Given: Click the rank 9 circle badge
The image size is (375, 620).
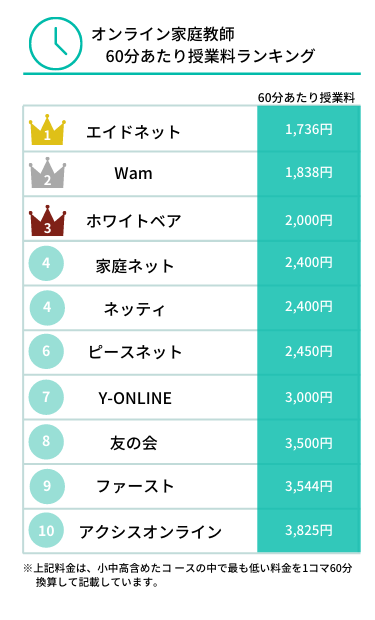Looking at the screenshot, I should tap(46, 486).
